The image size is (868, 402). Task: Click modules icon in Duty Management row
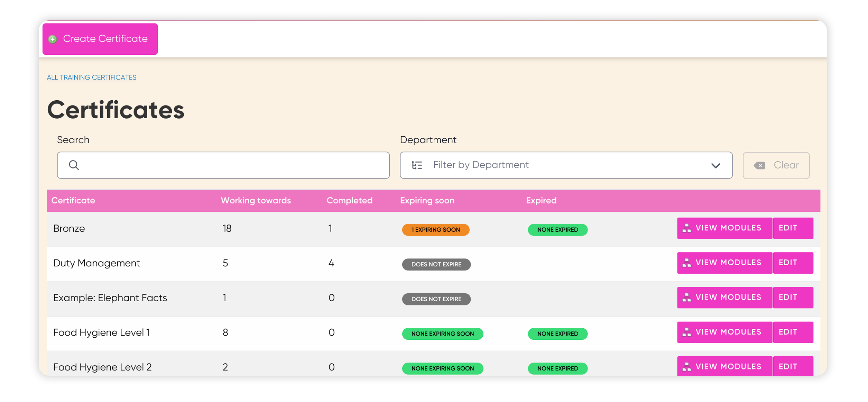(x=687, y=263)
